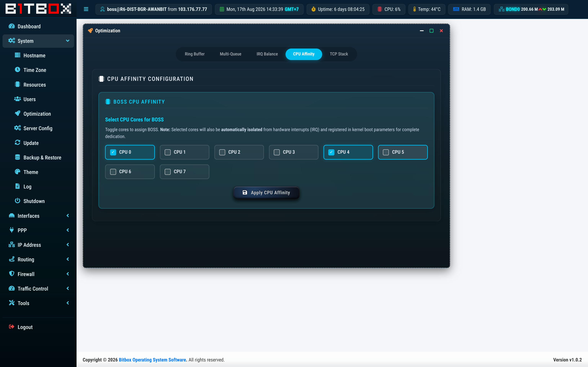Tick the CPU 7 checkbox
This screenshot has height=367, width=588.
[x=168, y=172]
